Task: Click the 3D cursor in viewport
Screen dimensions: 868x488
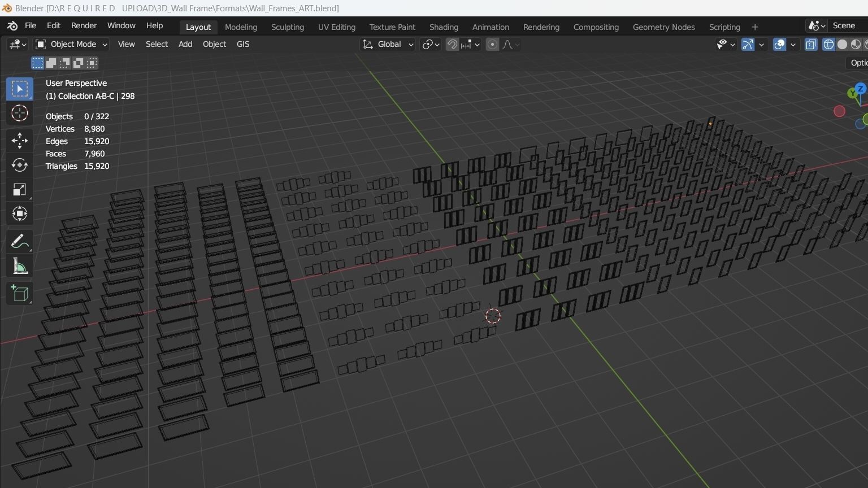Action: [493, 316]
